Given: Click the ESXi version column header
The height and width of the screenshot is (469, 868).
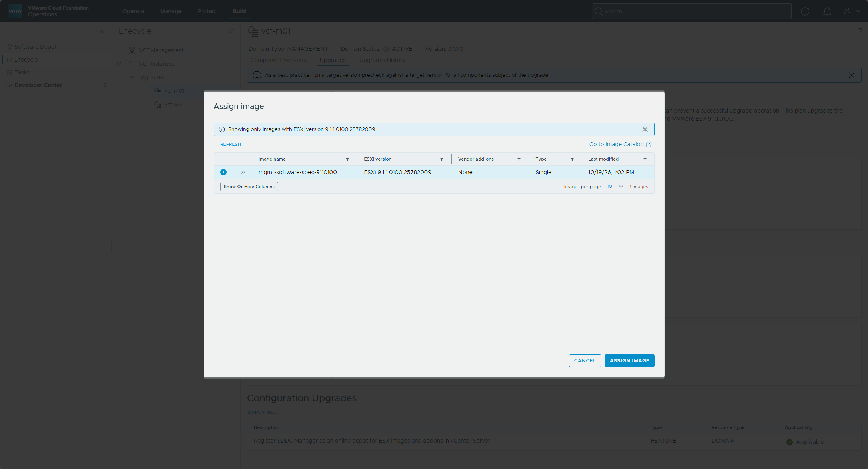Looking at the screenshot, I should (377, 159).
